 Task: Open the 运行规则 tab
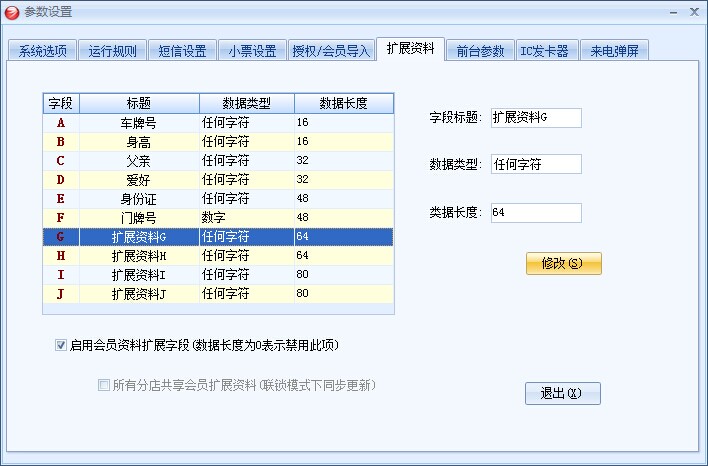[114, 51]
